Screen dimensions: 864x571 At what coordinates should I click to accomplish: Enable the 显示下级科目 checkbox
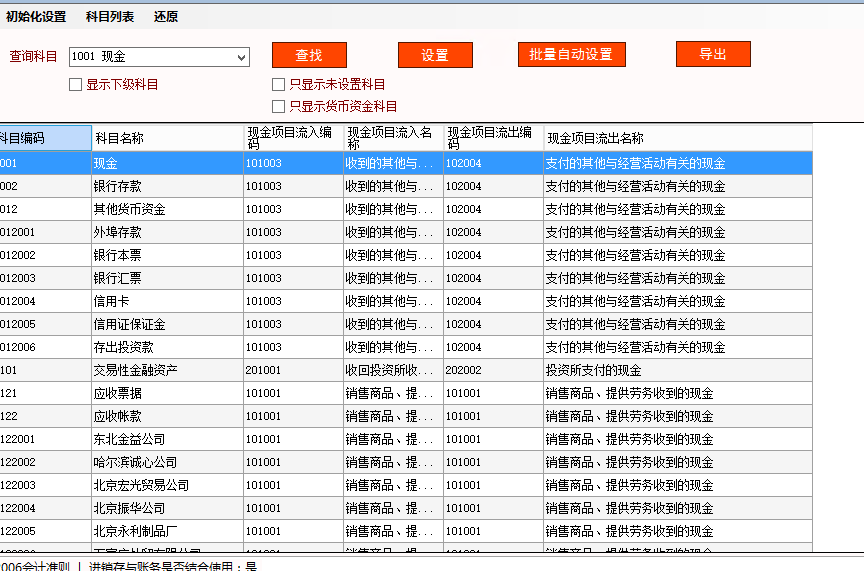(76, 85)
